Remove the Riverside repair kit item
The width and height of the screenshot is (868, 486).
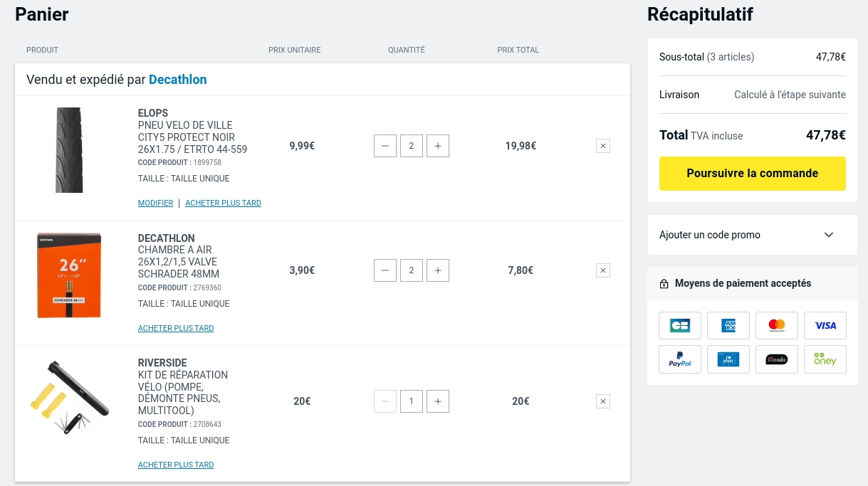click(602, 401)
